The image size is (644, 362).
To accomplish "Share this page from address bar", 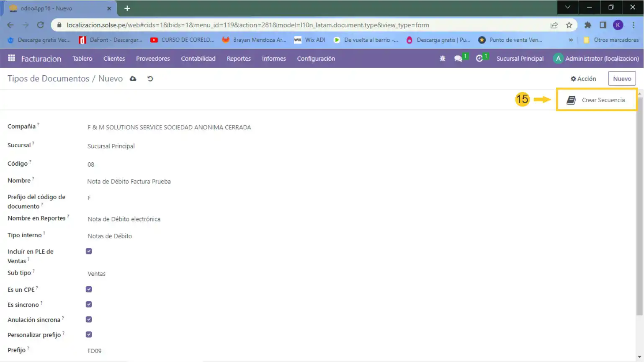I will click(554, 25).
